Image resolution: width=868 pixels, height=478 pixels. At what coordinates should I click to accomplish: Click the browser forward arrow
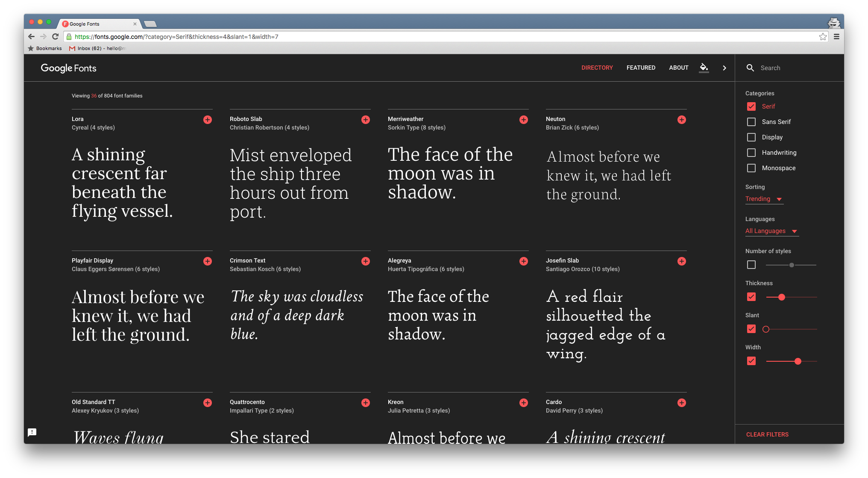point(43,37)
